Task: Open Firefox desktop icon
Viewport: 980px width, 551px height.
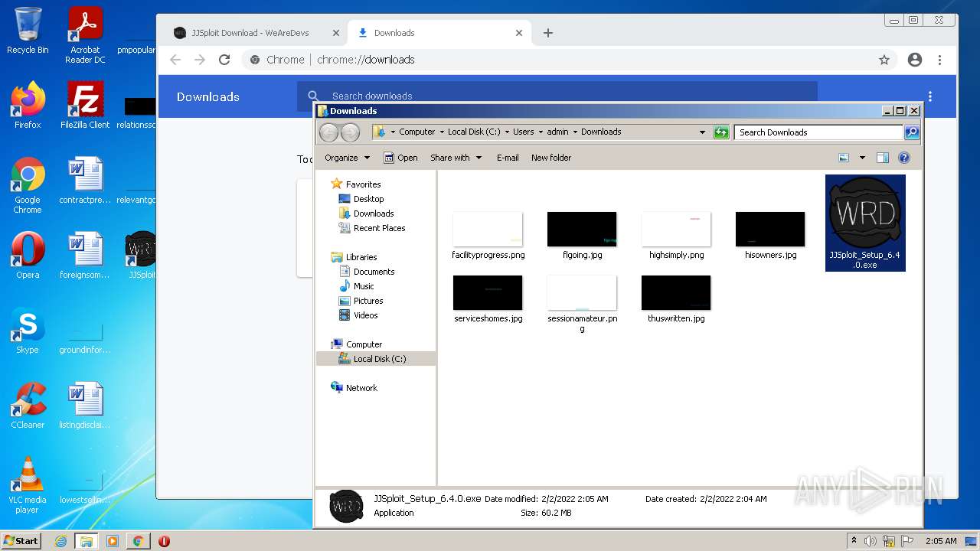Action: (28, 105)
